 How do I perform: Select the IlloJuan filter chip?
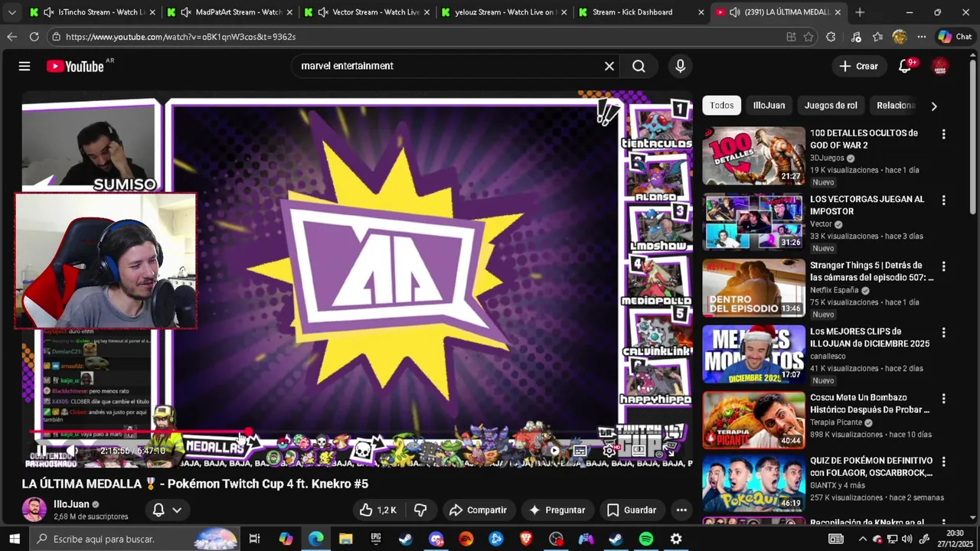(769, 106)
